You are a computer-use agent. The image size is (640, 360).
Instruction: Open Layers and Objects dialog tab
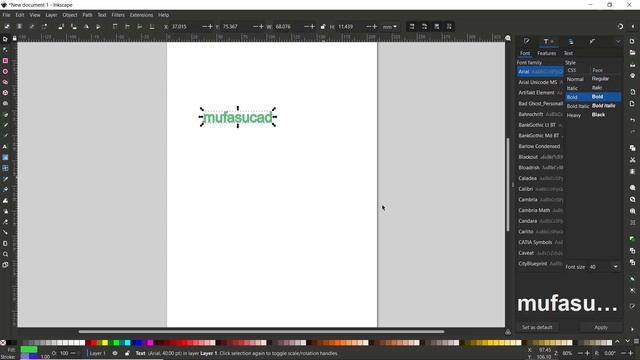point(571,41)
